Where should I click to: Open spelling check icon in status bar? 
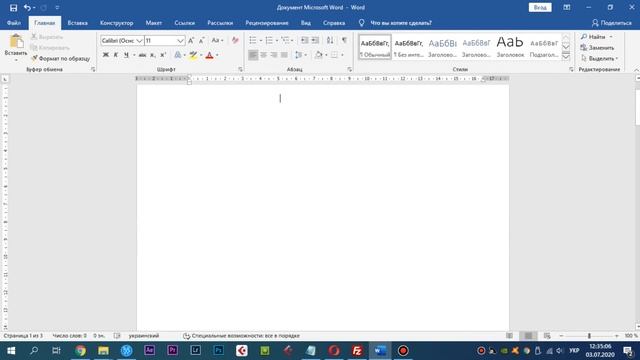click(x=117, y=336)
